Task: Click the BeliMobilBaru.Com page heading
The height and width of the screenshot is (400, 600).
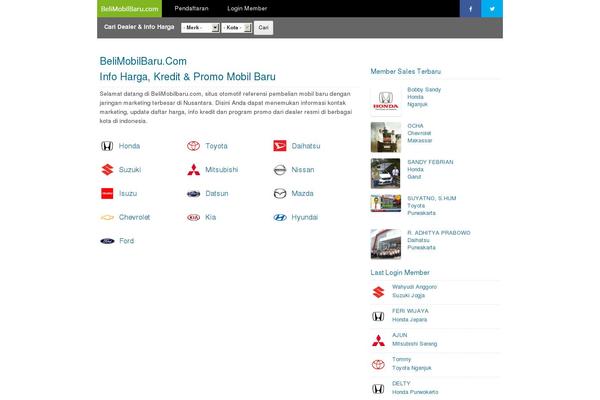Action: (x=143, y=61)
